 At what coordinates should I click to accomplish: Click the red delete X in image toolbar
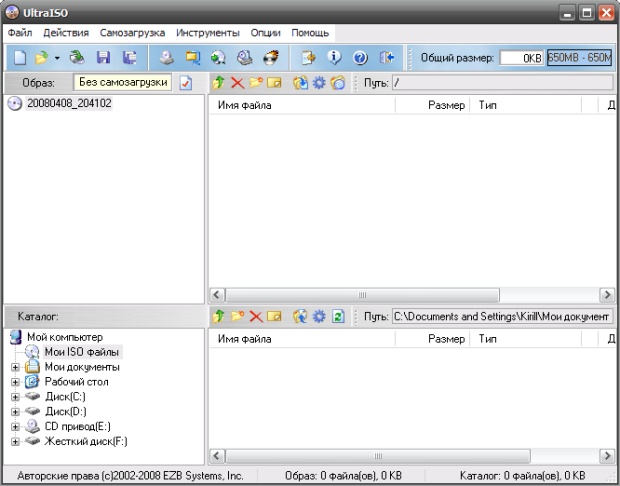pyautogui.click(x=237, y=83)
